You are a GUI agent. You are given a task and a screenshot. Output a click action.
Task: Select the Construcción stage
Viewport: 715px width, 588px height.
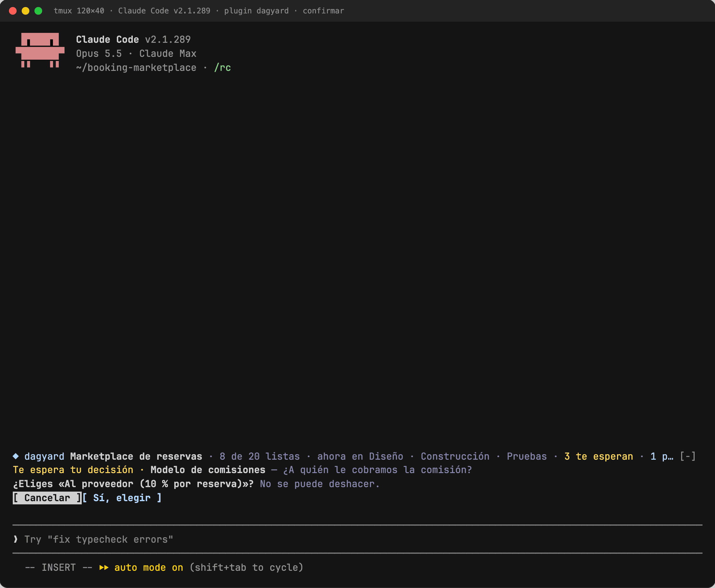455,456
